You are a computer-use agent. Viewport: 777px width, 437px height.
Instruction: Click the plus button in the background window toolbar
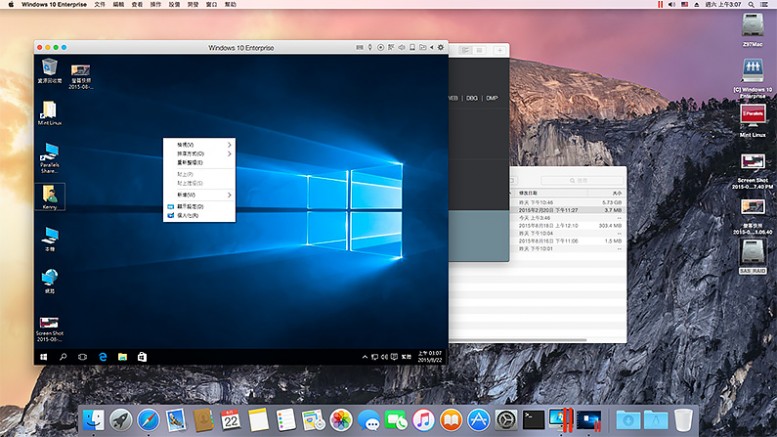tap(500, 51)
